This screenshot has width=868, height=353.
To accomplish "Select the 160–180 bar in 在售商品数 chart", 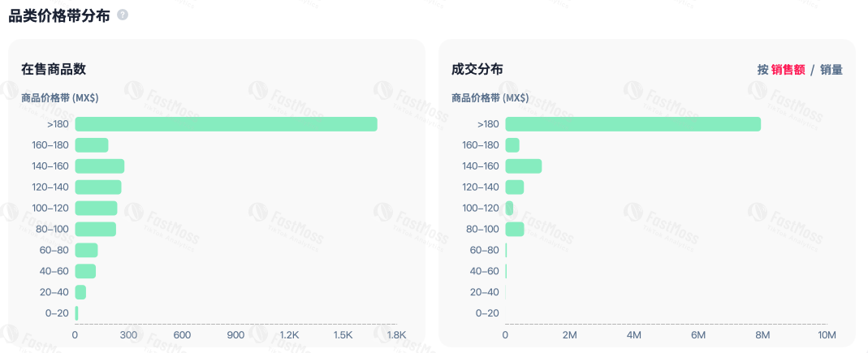I will coord(92,145).
